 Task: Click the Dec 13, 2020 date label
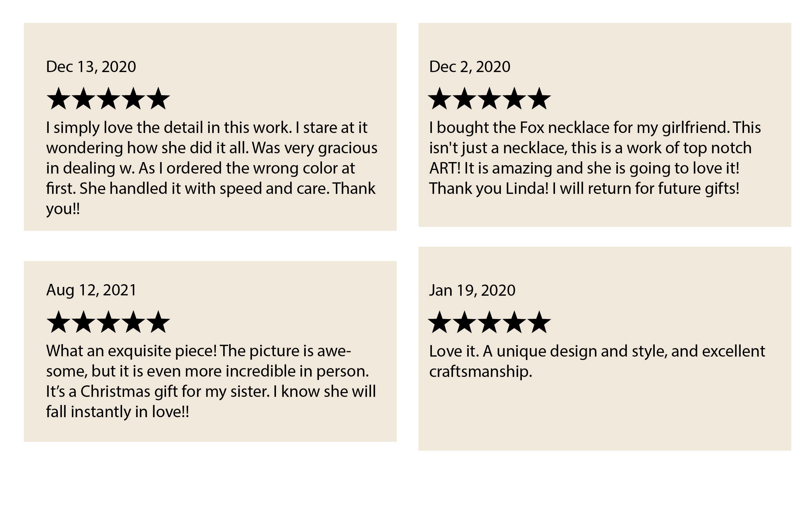91,67
